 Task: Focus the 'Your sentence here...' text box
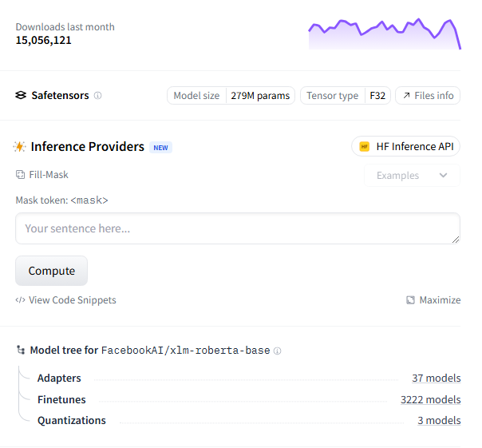click(238, 228)
